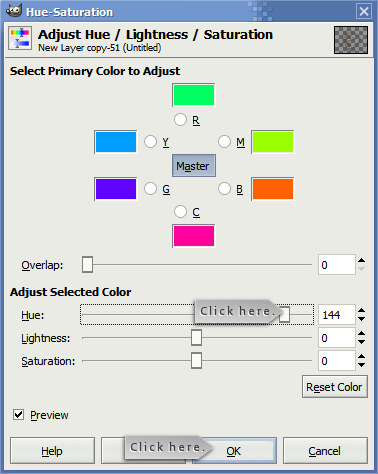The image size is (378, 474).
Task: Click the Hue value input field
Action: click(337, 315)
